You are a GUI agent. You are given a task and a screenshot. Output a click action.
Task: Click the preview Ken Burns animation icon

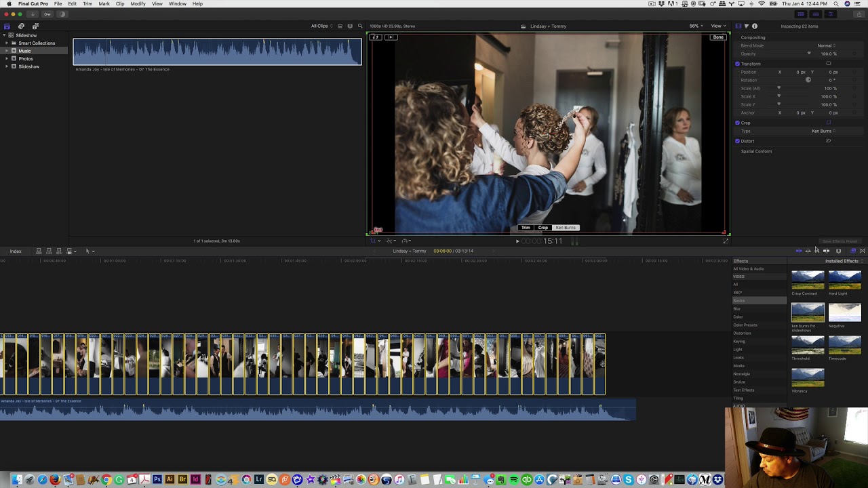click(391, 37)
